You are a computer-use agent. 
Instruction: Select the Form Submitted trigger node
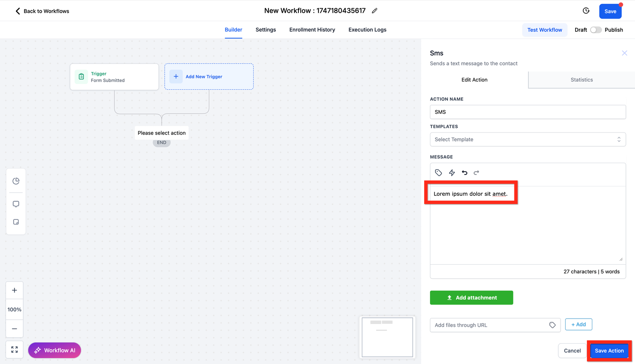click(x=114, y=77)
